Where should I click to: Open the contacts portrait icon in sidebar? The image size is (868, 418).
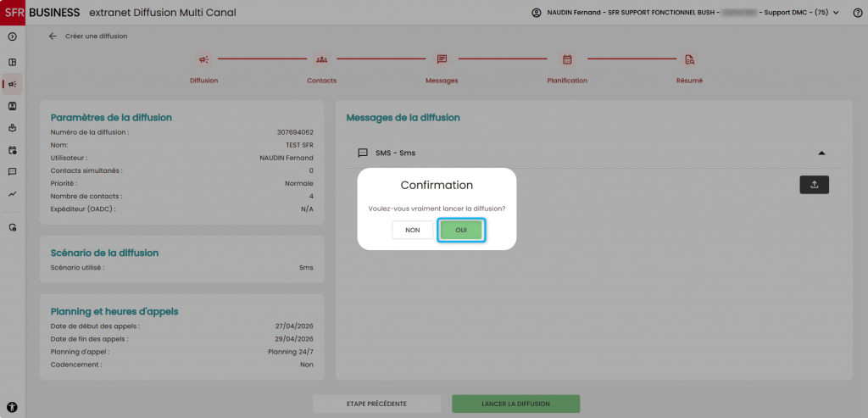12,106
